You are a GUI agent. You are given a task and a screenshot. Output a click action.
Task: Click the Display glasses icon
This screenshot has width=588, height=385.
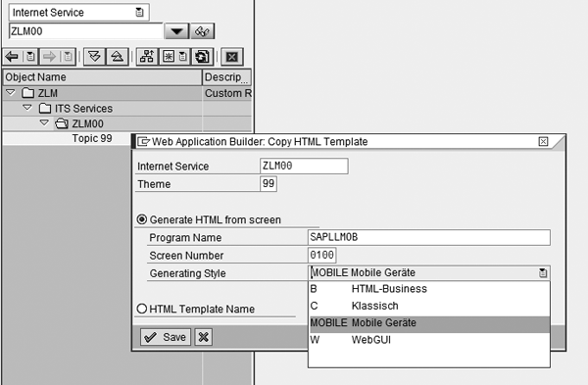point(203,31)
